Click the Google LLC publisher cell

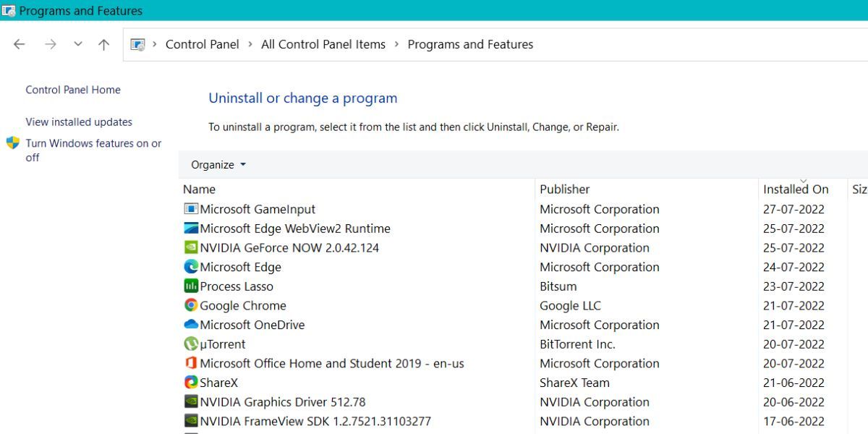click(570, 305)
